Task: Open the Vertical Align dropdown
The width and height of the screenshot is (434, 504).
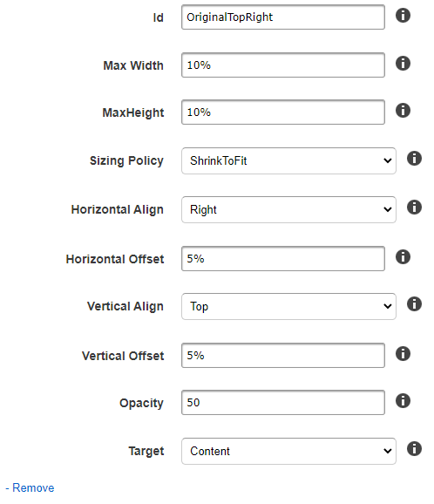Action: click(288, 307)
